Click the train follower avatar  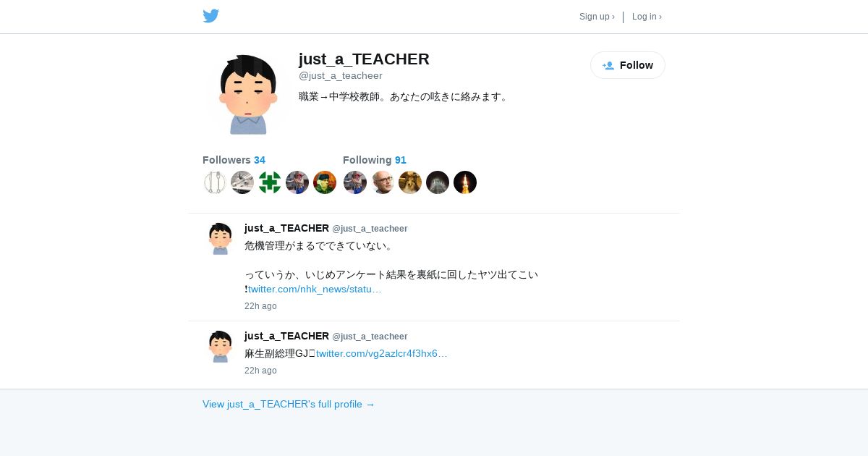click(242, 182)
